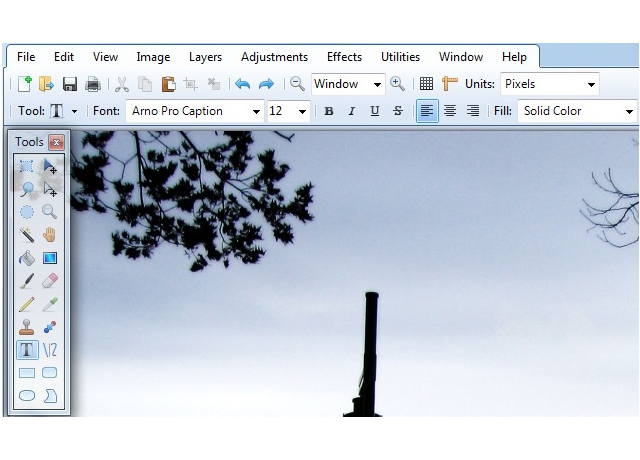Click the Deselect icon

click(x=213, y=84)
